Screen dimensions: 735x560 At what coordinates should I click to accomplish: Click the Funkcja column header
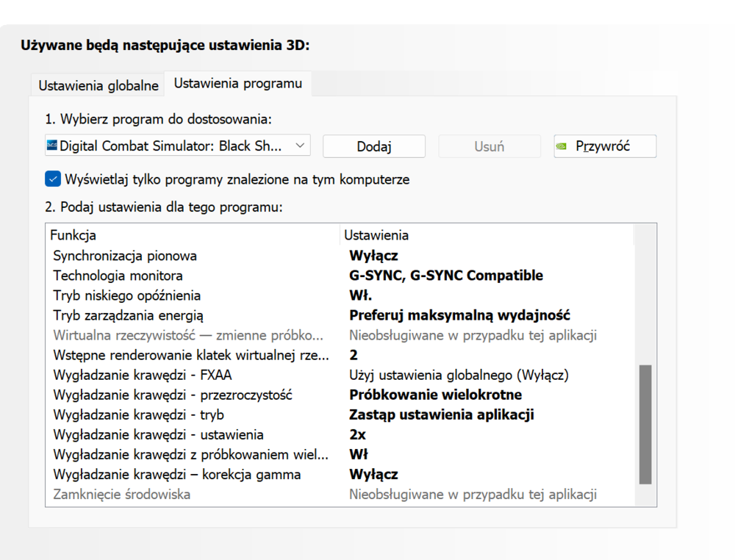pos(193,234)
